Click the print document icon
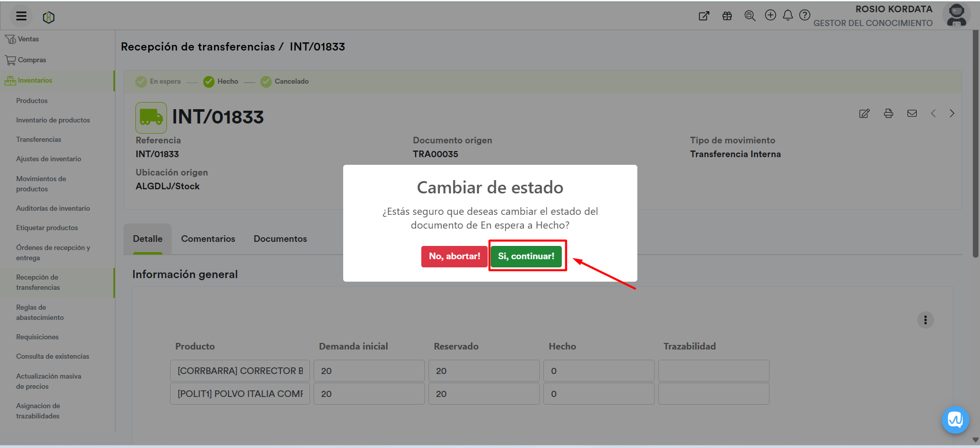Viewport: 980px width, 448px height. [x=888, y=113]
